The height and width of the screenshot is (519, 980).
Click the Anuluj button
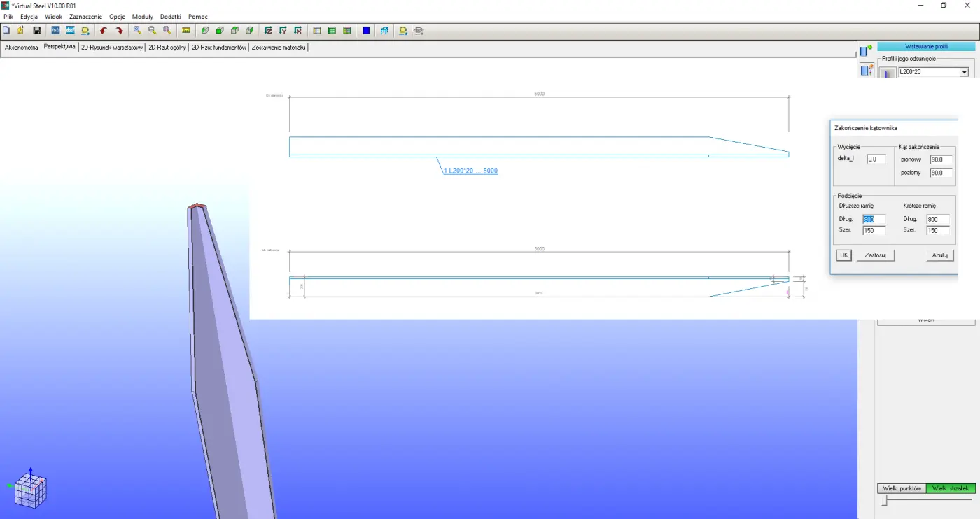tap(939, 255)
